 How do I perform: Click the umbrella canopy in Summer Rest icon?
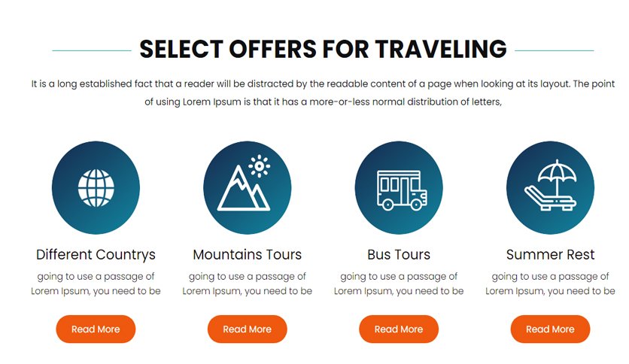557,171
